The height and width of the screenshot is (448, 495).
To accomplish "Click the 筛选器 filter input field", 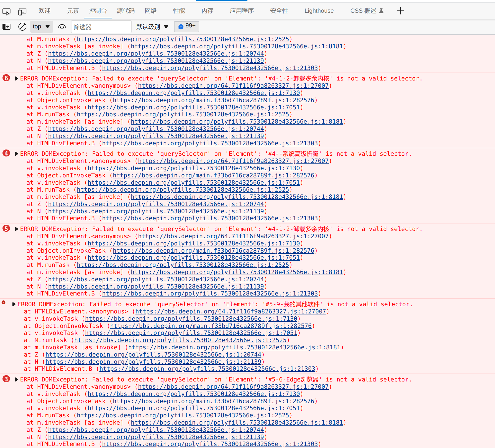I will pos(101,27).
